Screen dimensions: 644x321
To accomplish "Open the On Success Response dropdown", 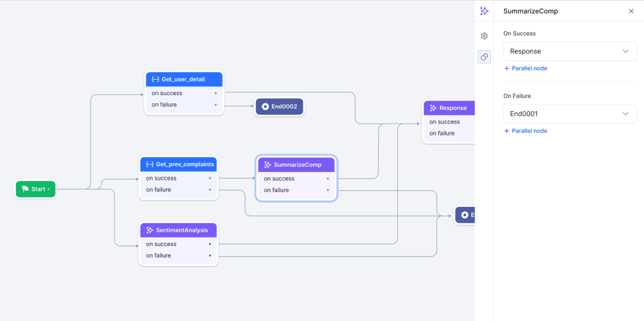I will pos(570,51).
